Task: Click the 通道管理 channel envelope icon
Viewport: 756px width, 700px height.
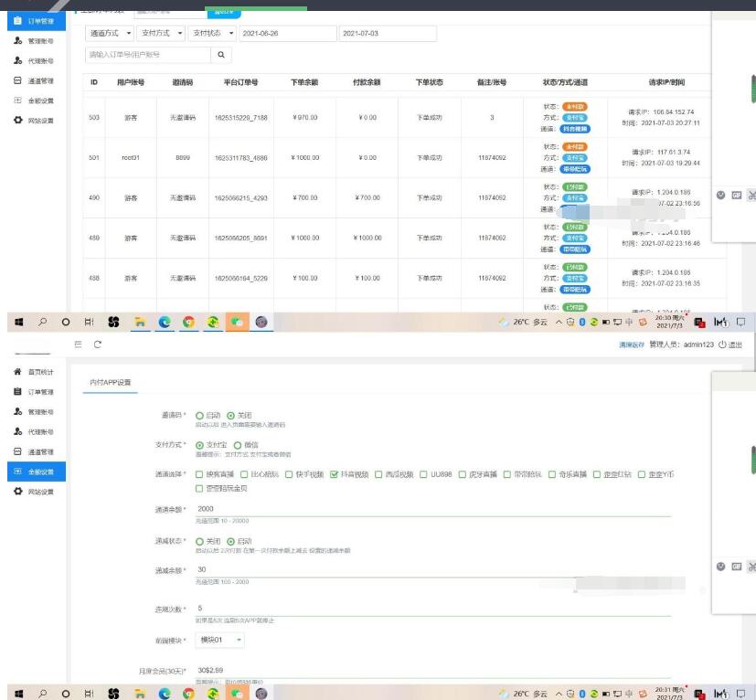Action: [17, 450]
